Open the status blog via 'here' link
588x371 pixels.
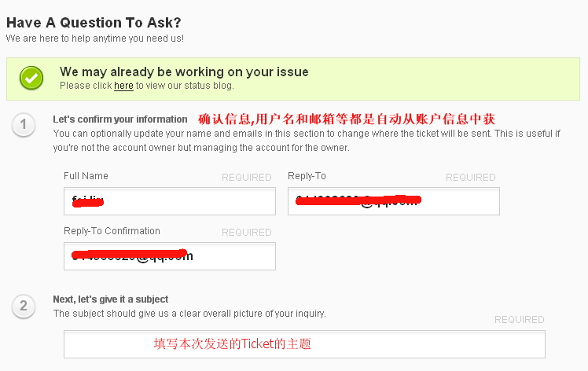click(123, 86)
